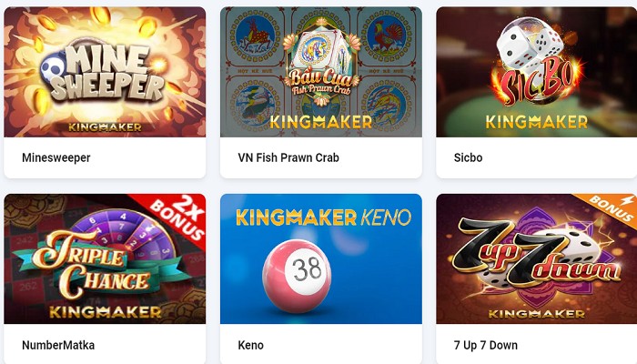Click the NumberMatka title label

tap(58, 345)
